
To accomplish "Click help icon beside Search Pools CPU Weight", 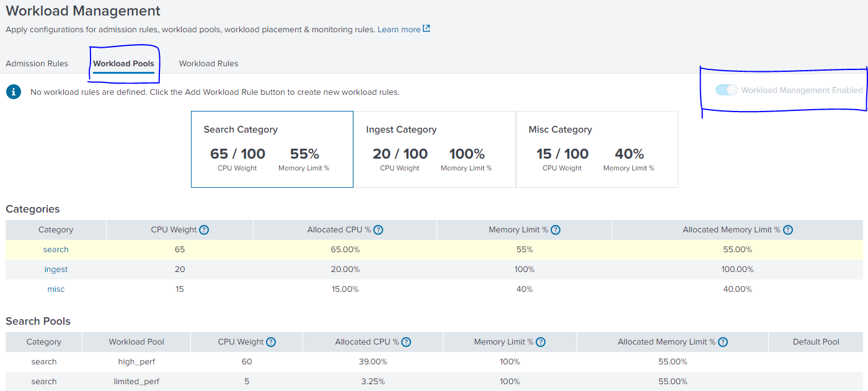I will (271, 342).
